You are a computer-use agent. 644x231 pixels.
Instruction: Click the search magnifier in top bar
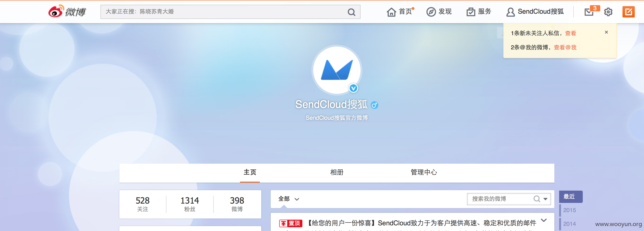(351, 12)
